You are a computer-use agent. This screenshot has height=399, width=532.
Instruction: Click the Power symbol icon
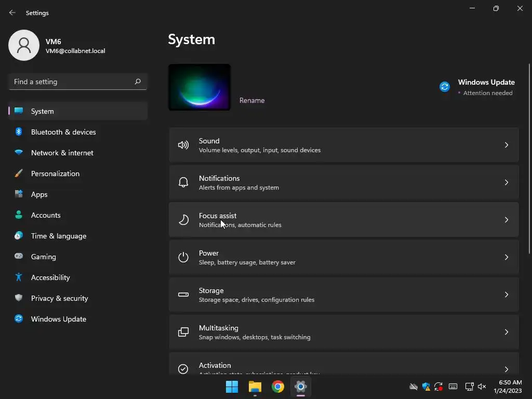[x=183, y=257]
